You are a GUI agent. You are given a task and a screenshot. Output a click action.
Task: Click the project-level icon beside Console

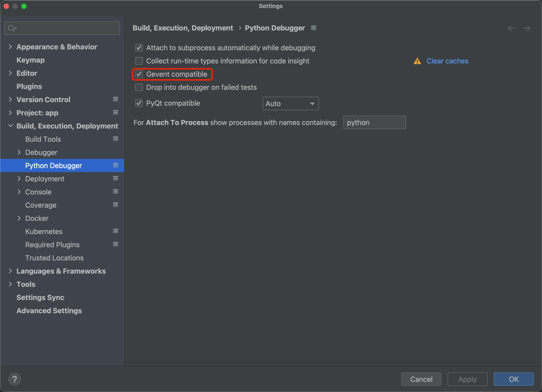tap(115, 192)
